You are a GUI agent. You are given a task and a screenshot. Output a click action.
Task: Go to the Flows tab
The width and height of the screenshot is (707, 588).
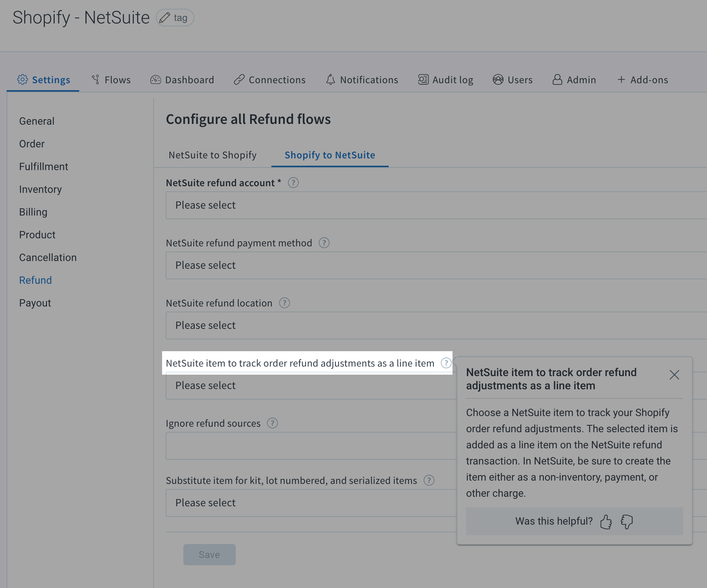pos(111,80)
